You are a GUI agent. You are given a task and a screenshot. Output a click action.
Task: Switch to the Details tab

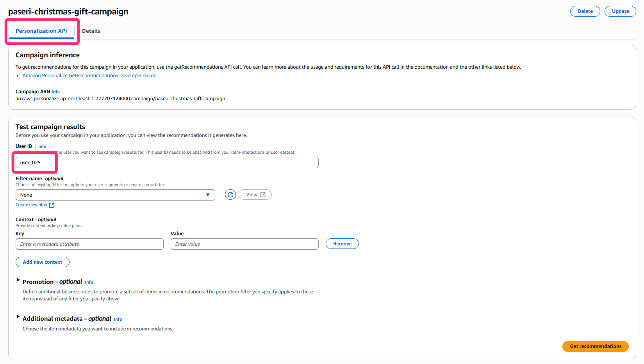91,31
